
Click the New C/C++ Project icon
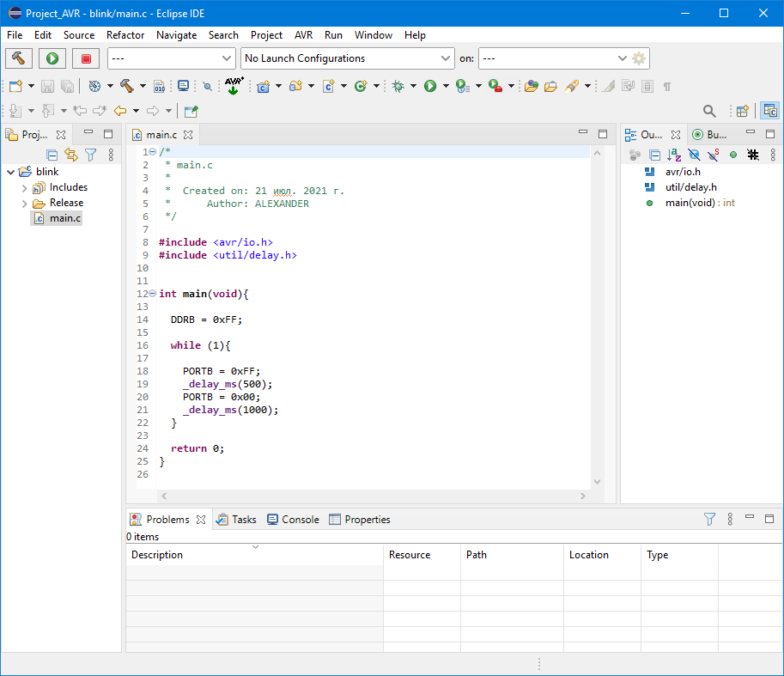264,86
